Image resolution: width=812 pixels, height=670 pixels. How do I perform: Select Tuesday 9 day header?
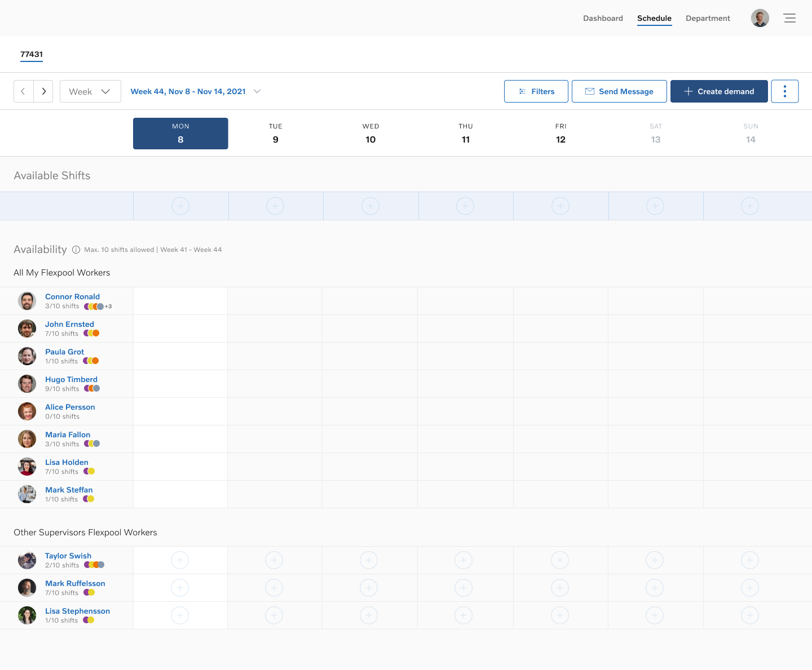pos(276,134)
